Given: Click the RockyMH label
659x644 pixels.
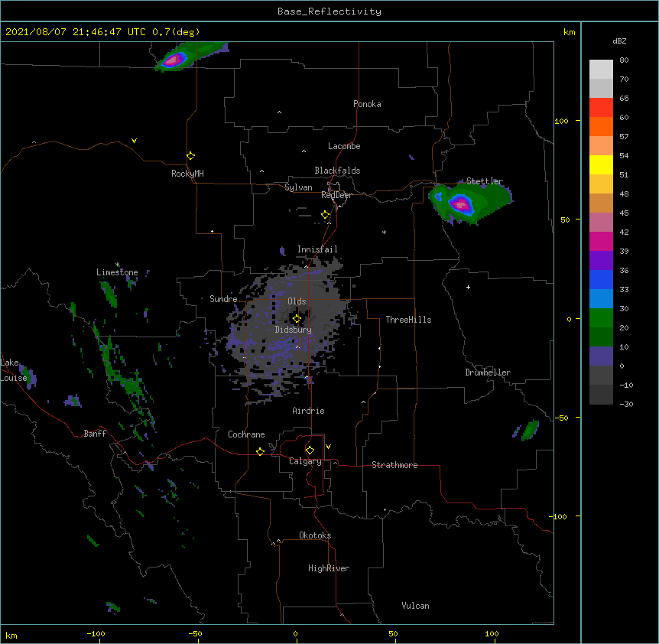Looking at the screenshot, I should [x=187, y=174].
